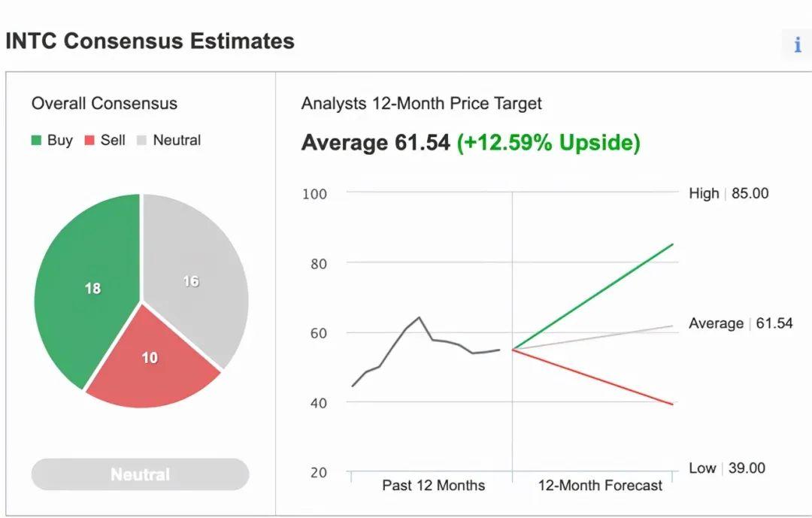Image resolution: width=812 pixels, height=518 pixels.
Task: Click the INTC Consensus Estimates heading
Action: click(150, 41)
